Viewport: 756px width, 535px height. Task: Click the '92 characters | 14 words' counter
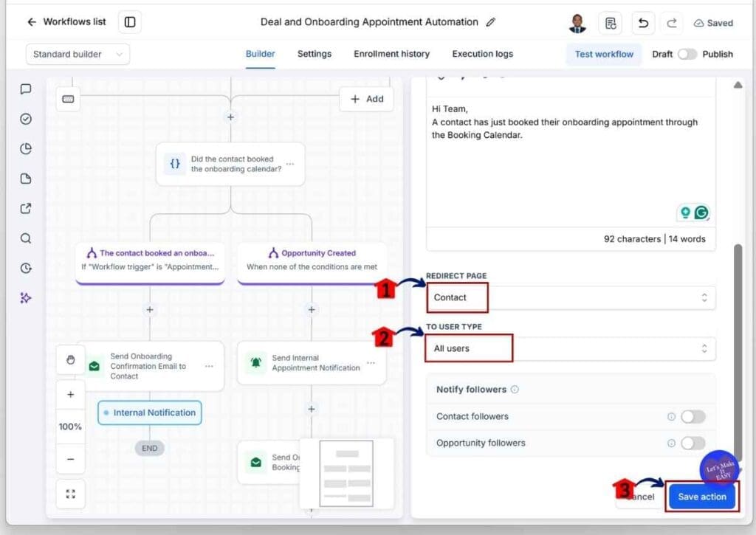[654, 239]
